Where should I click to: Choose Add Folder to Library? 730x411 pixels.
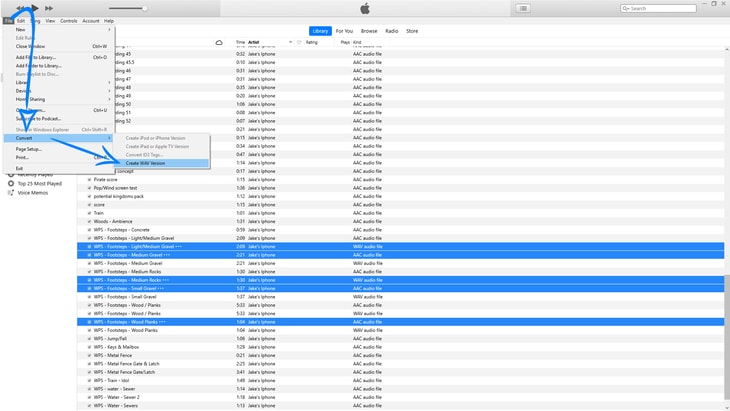[59, 66]
